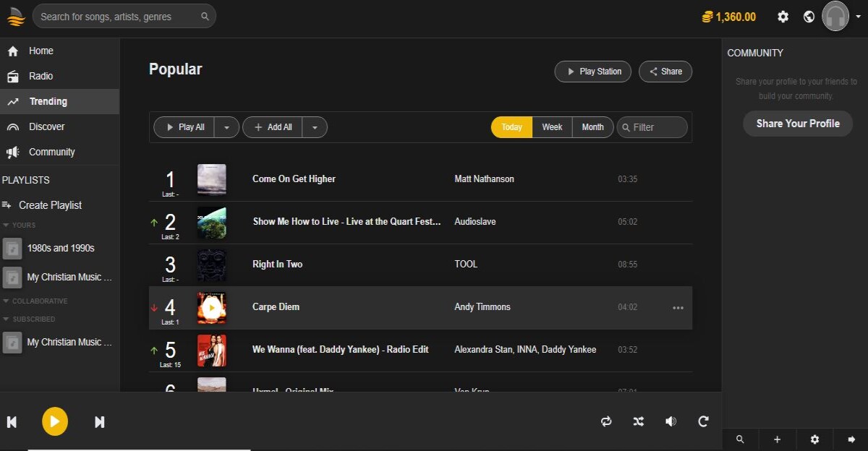Click Right In Two album art
This screenshot has width=868, height=451.
[212, 265]
